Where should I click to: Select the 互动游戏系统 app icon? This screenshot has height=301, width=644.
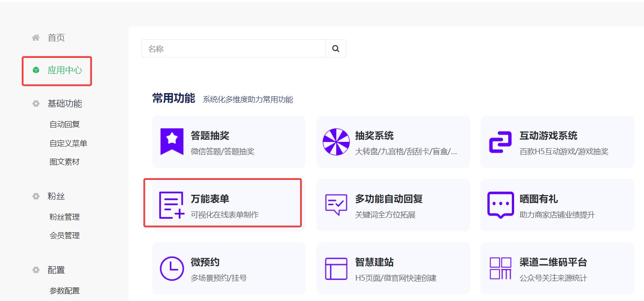coord(501,141)
